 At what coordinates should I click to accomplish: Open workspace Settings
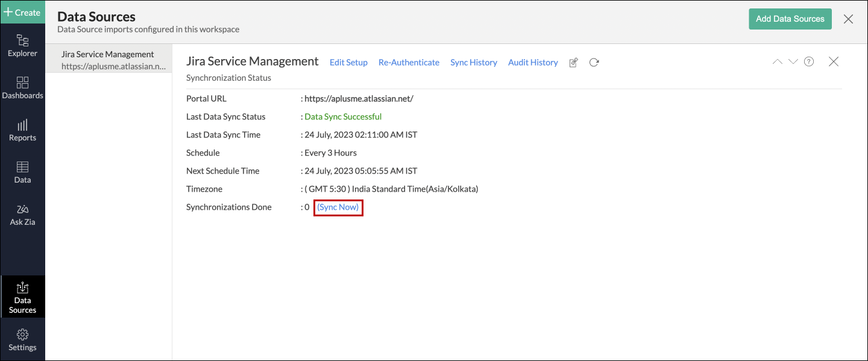(x=22, y=339)
